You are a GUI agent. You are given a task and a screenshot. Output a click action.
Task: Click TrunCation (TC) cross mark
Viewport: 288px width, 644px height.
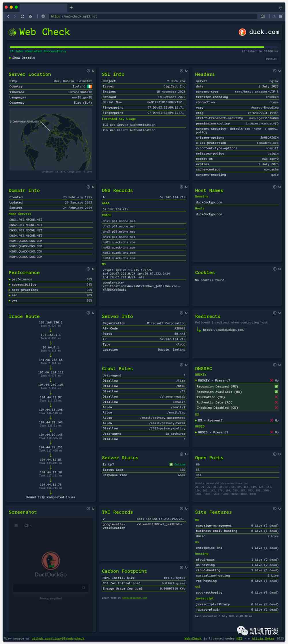pos(276,397)
